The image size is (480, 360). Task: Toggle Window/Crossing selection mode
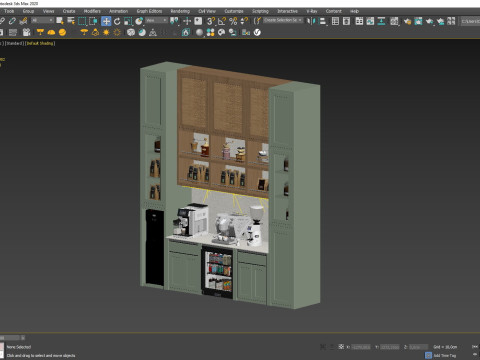(x=93, y=21)
